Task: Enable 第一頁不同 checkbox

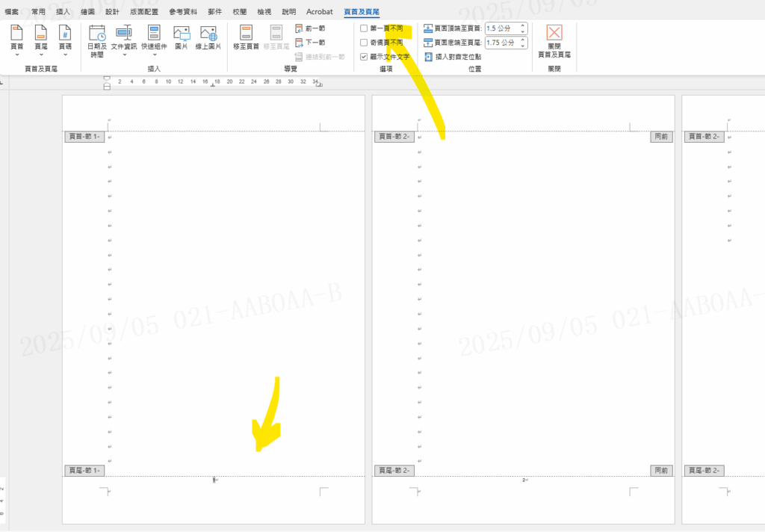Action: (x=364, y=28)
